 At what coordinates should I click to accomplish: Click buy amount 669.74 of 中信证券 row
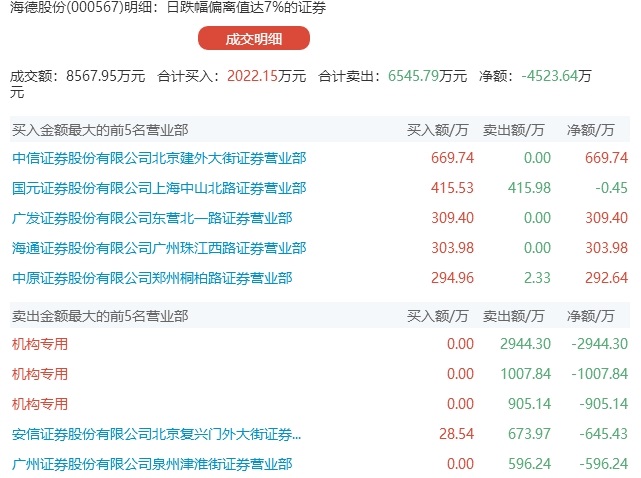pos(453,158)
